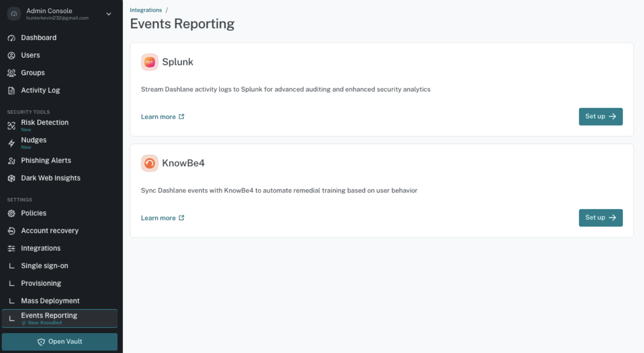The height and width of the screenshot is (353, 644).
Task: Click the Splunk card title
Action: (x=178, y=62)
